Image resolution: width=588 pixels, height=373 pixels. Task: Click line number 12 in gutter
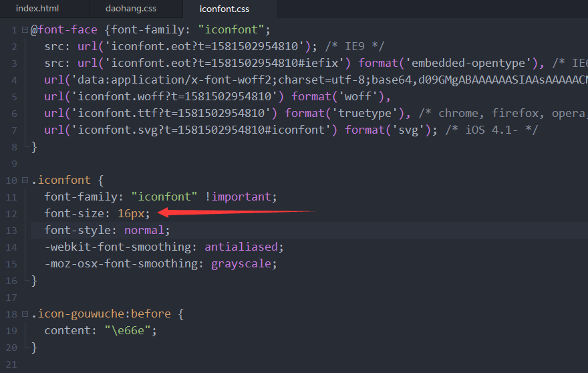(11, 214)
